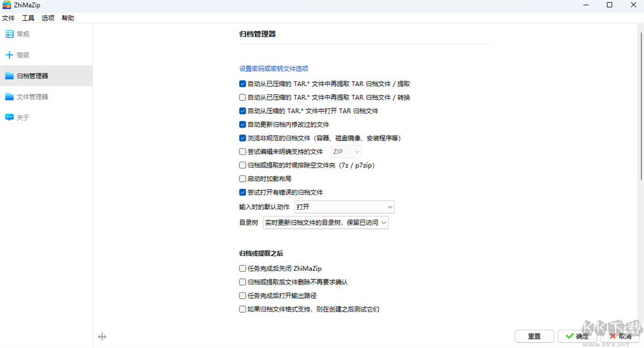Click the 高级 plus icon in sidebar

pyautogui.click(x=9, y=55)
